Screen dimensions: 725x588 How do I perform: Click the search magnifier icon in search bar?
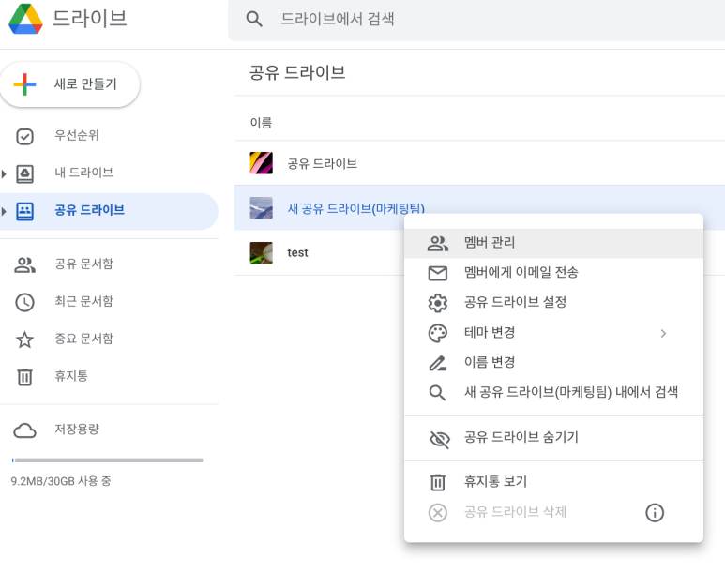point(254,20)
